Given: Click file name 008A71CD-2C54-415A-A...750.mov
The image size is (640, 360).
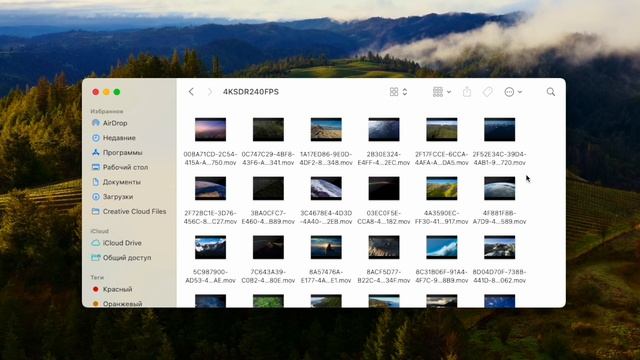Looking at the screenshot, I should click(210, 158).
